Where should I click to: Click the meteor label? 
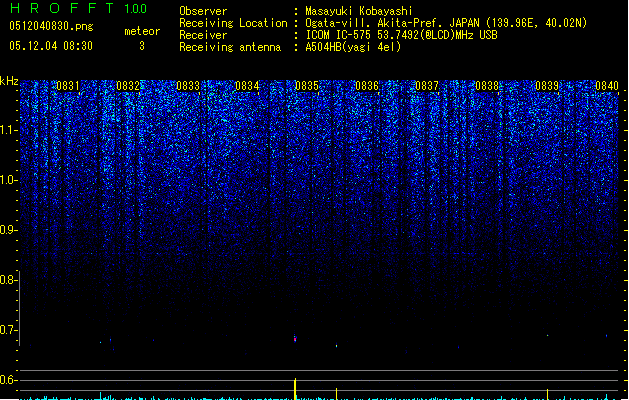pyautogui.click(x=142, y=31)
